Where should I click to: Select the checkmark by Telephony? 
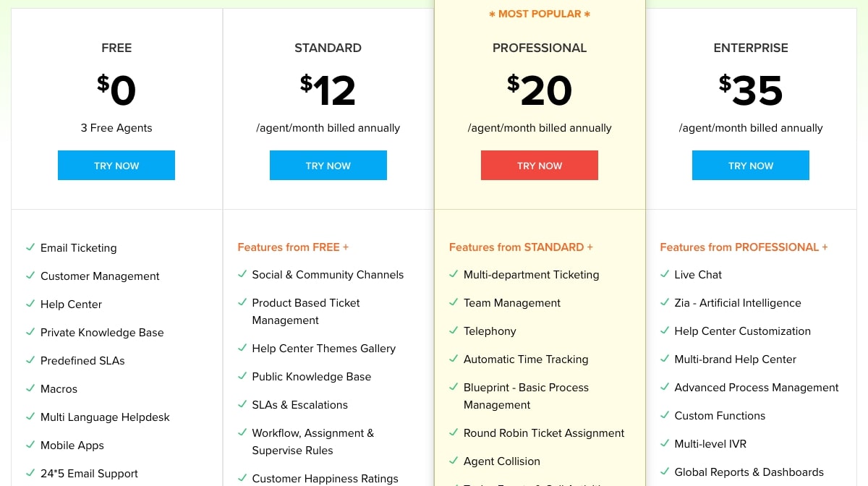454,331
